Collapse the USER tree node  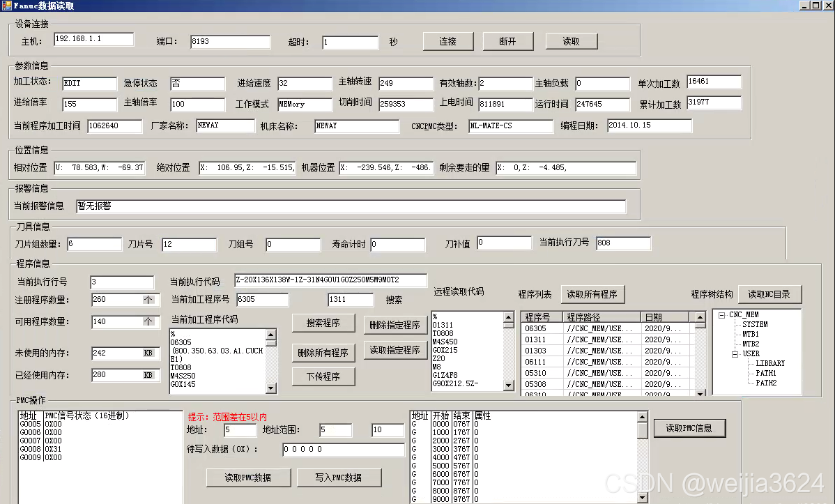735,354
